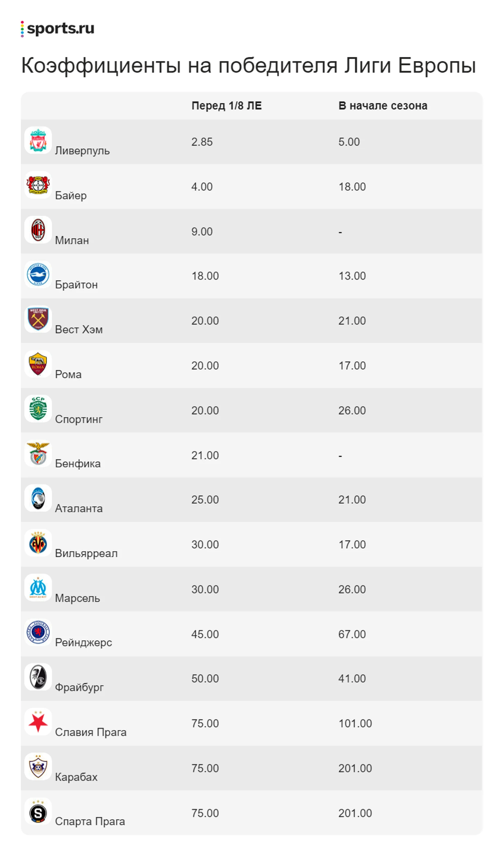This screenshot has height=856, width=504.
Task: Click the Slavia Praga red star icon
Action: [38, 722]
